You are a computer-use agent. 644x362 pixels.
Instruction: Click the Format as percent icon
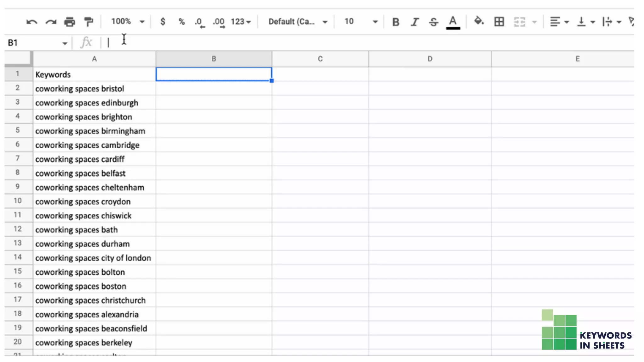click(181, 22)
